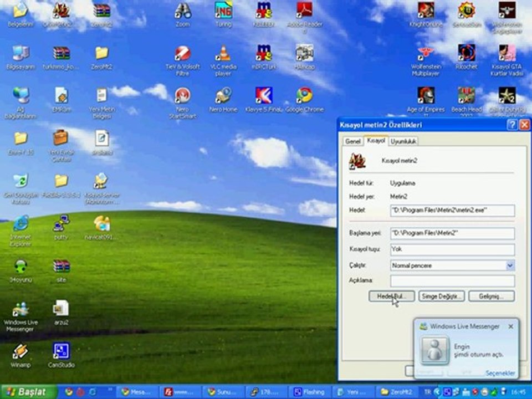Image resolution: width=532 pixels, height=399 pixels.
Task: Open the ZeroMt2 folder on desktop
Action: [x=101, y=53]
